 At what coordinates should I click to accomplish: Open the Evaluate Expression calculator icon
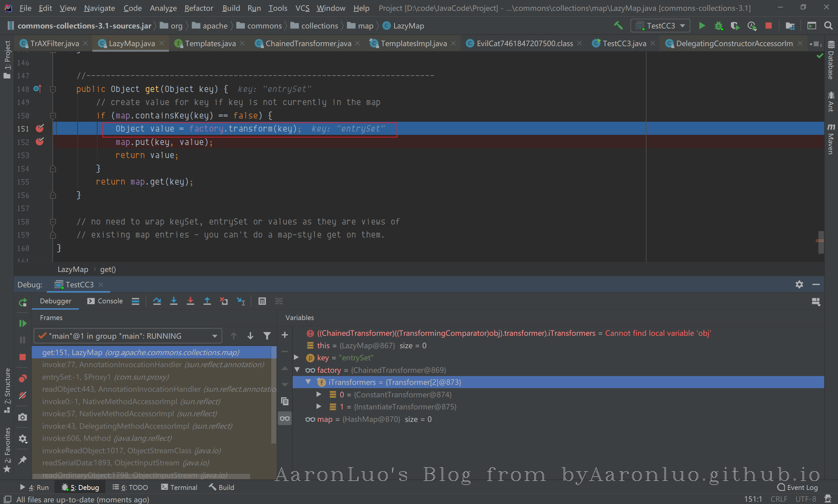[262, 301]
